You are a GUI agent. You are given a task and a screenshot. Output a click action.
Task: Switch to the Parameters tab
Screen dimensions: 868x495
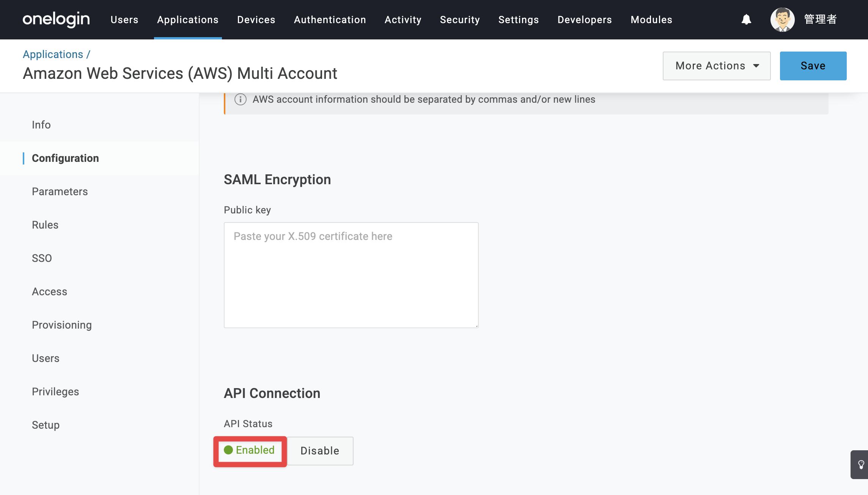click(x=60, y=191)
